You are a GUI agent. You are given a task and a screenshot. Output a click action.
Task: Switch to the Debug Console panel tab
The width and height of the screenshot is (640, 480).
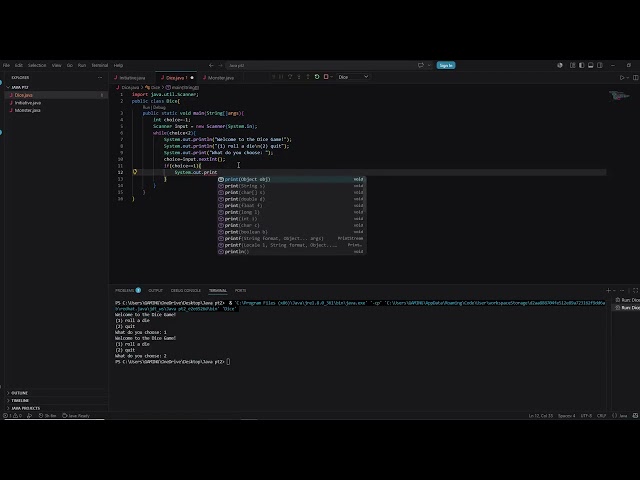coord(186,290)
